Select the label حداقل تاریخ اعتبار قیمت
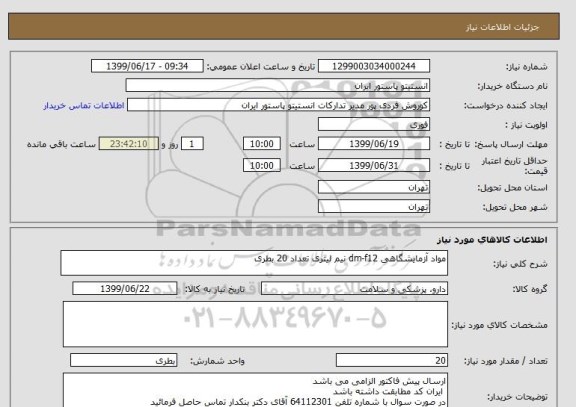Viewport: 576px width, 407px height. pos(514,166)
